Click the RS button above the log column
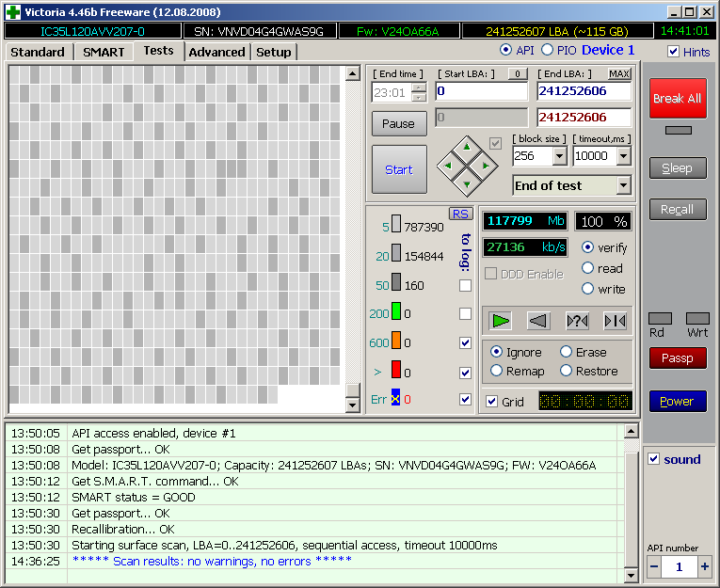The width and height of the screenshot is (720, 588). (460, 214)
